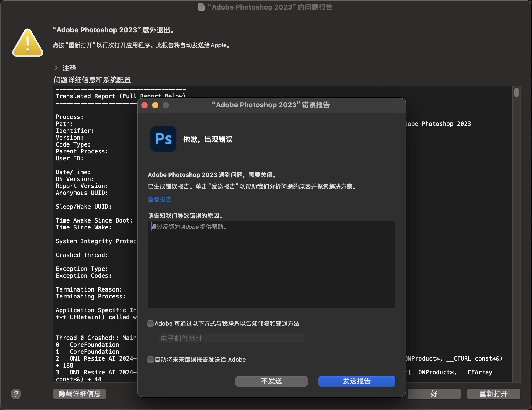Click the 发送报告 send report button

click(x=357, y=381)
